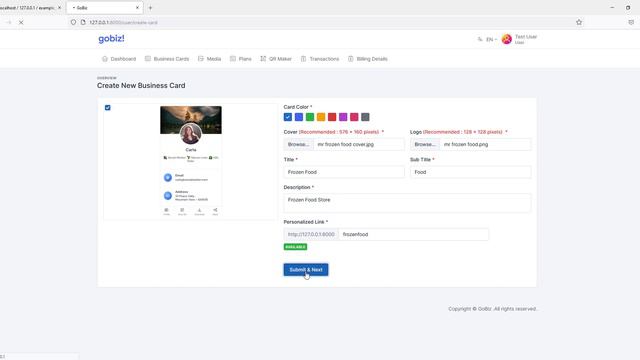The image size is (640, 360).
Task: Go to Business Cards page
Action: tap(167, 59)
